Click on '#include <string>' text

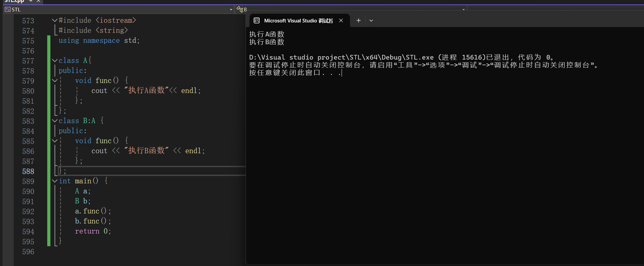tap(93, 30)
